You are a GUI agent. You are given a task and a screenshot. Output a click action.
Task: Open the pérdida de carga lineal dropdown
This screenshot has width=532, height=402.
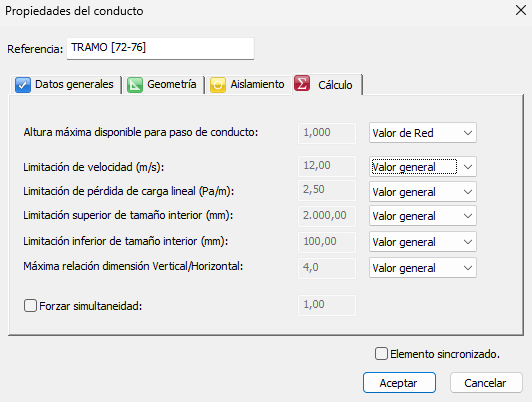[x=423, y=192]
